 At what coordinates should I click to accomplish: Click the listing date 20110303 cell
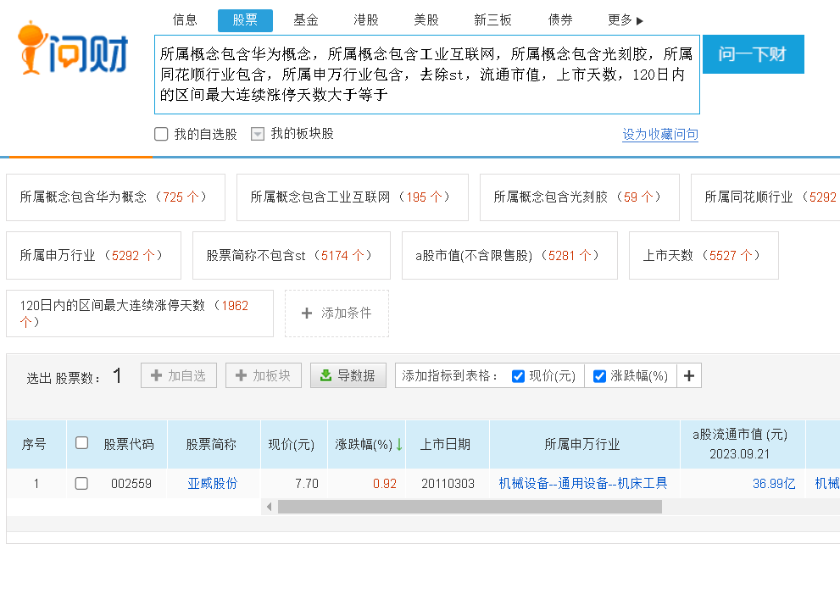(448, 484)
